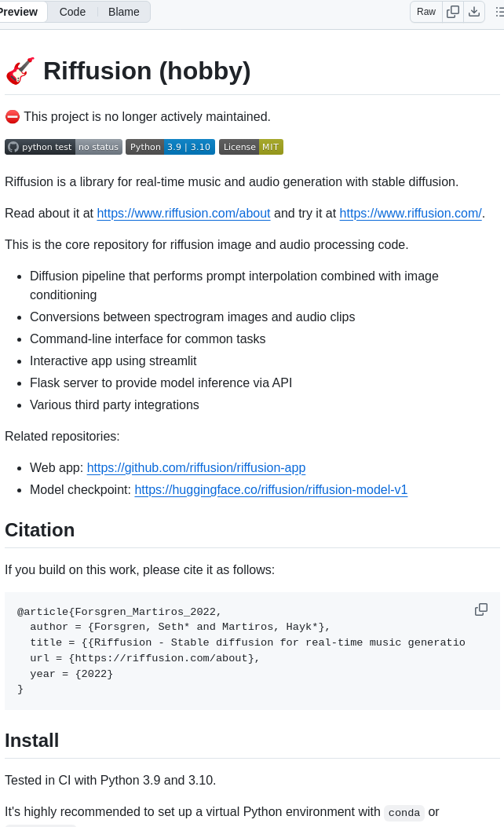
Task: Click inside the BibTeX citation code block
Action: click(x=236, y=650)
